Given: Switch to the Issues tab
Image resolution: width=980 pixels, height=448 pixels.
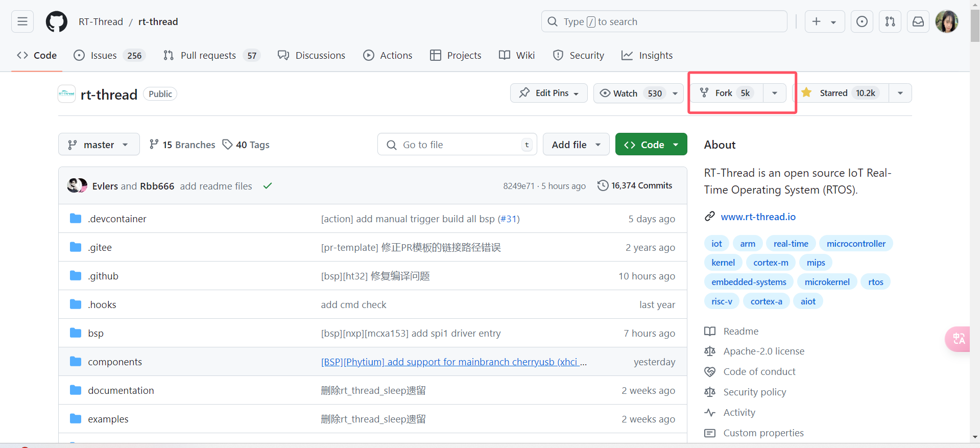Looking at the screenshot, I should tap(110, 55).
